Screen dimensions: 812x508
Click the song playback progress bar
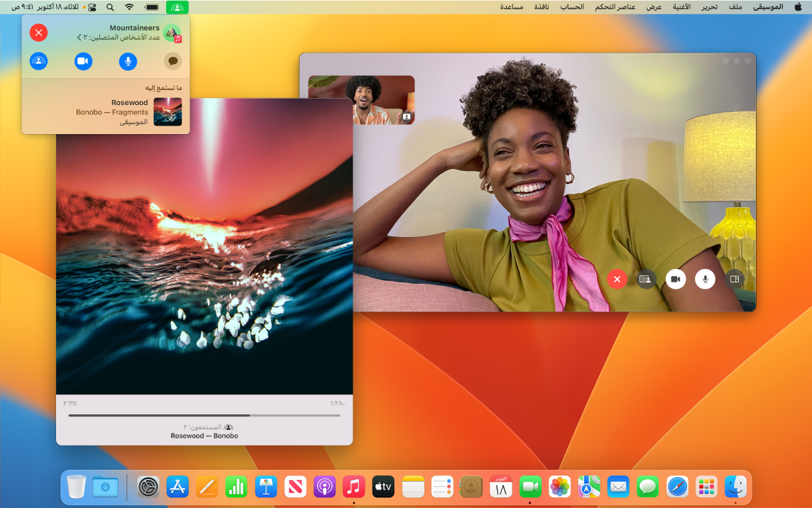[204, 415]
